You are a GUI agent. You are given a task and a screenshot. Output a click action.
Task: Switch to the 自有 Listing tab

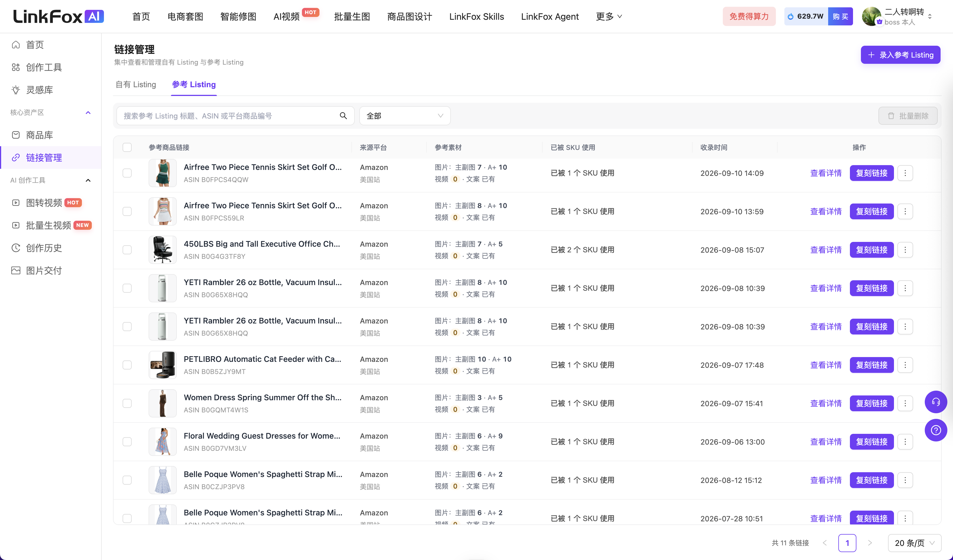(x=136, y=85)
